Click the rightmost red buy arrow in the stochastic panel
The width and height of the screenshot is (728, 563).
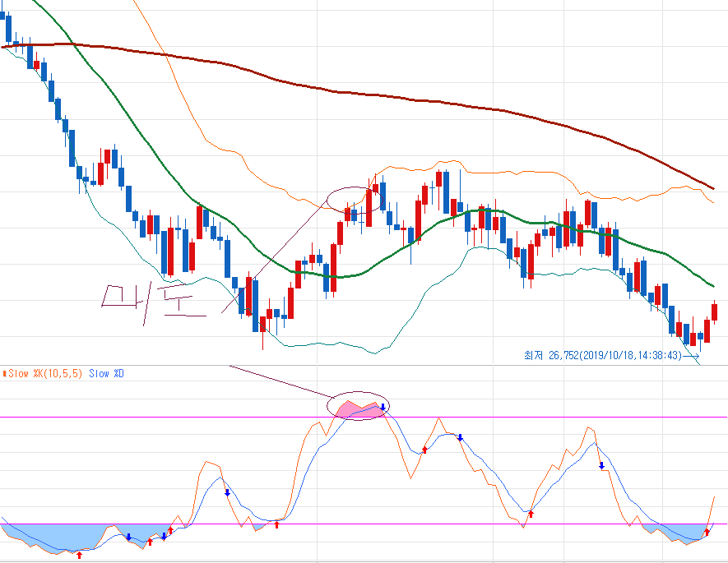(x=707, y=532)
